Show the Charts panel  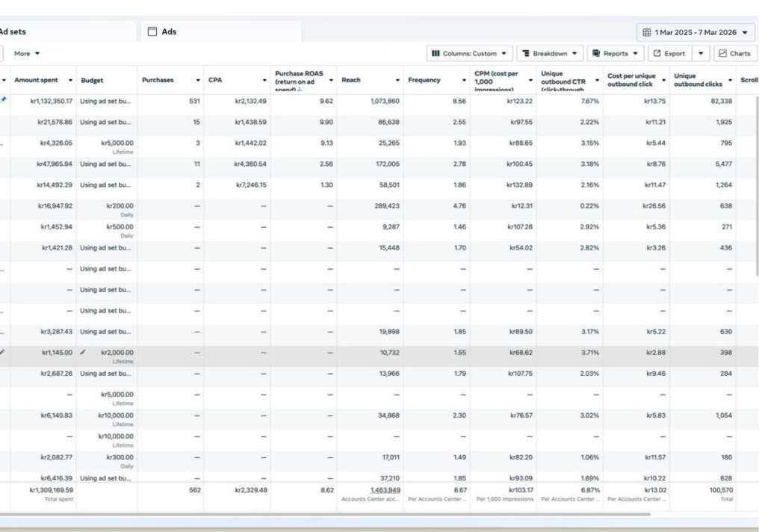tap(734, 54)
